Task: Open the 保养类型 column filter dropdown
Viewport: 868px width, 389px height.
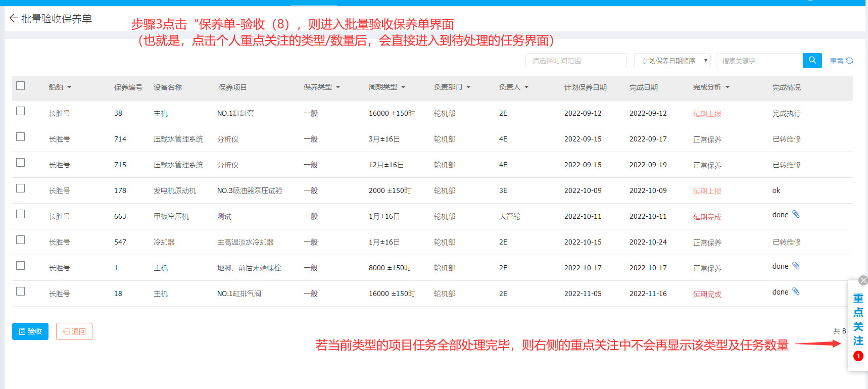Action: [338, 87]
